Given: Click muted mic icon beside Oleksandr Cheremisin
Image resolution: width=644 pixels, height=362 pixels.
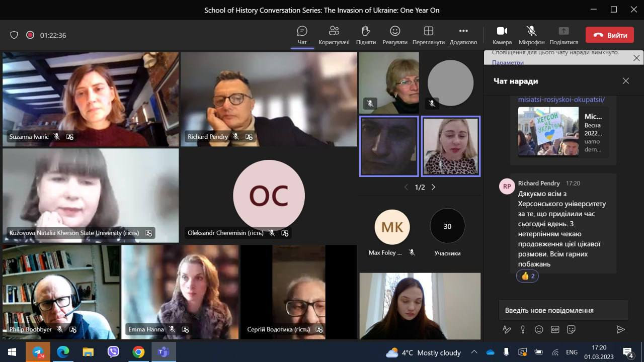Looking at the screenshot, I should pos(272,233).
